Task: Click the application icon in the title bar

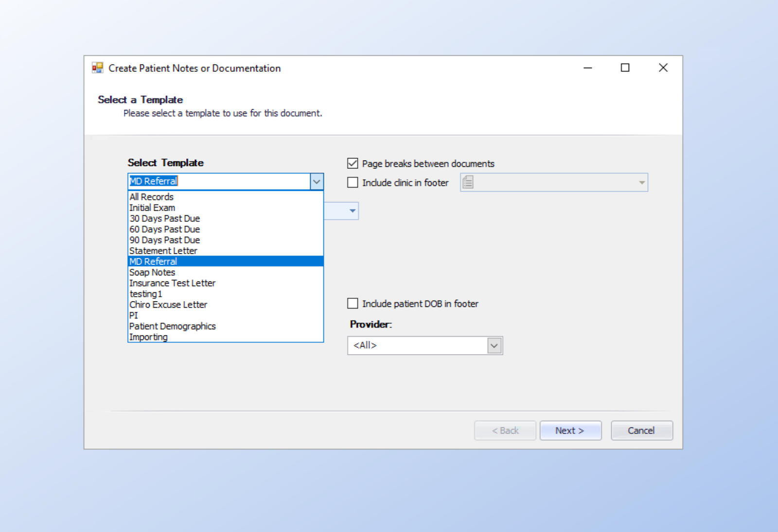Action: pos(98,68)
